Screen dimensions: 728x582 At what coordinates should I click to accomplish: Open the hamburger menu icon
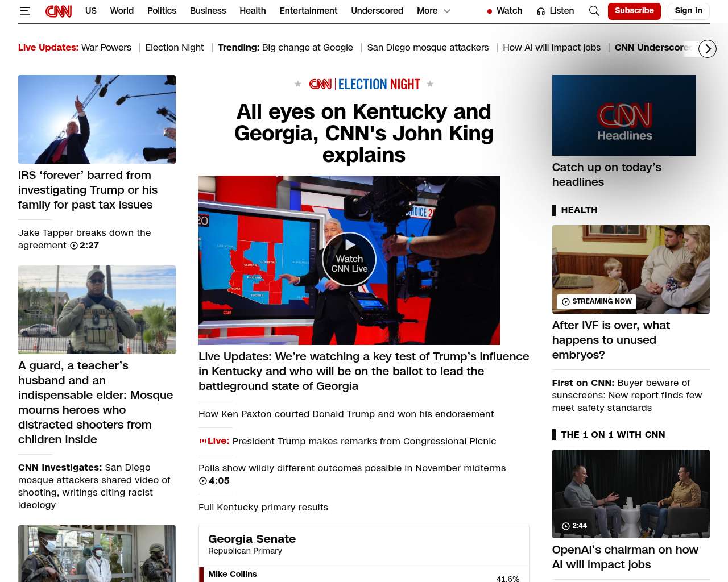coord(25,11)
